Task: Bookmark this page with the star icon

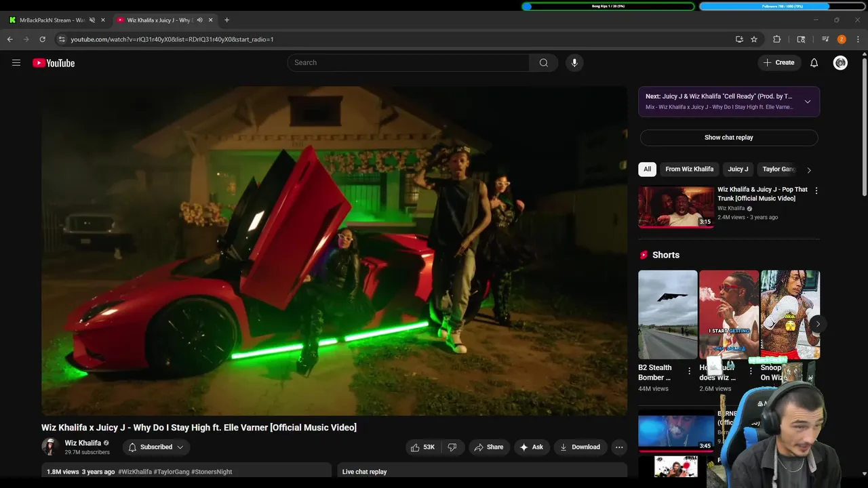Action: coord(754,39)
